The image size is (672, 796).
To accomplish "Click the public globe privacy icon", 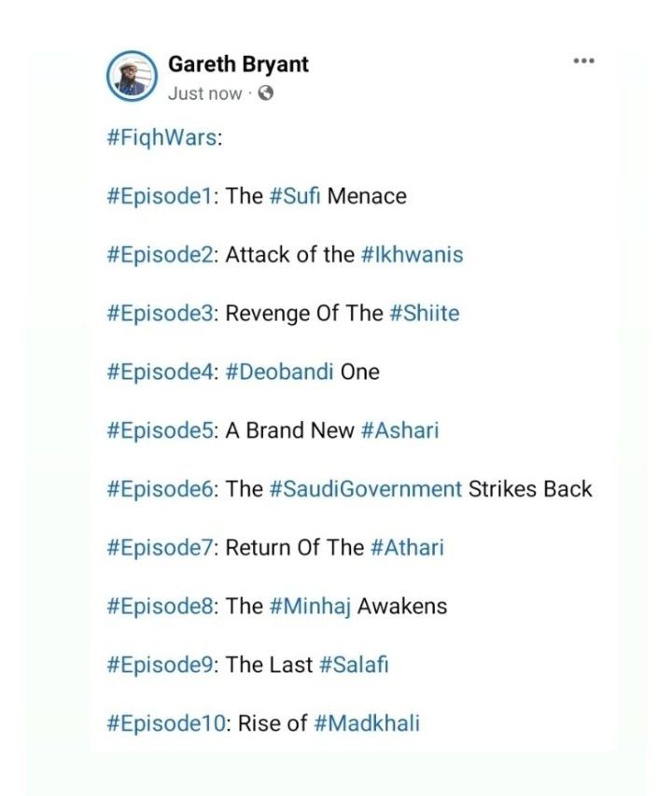I will click(x=266, y=93).
